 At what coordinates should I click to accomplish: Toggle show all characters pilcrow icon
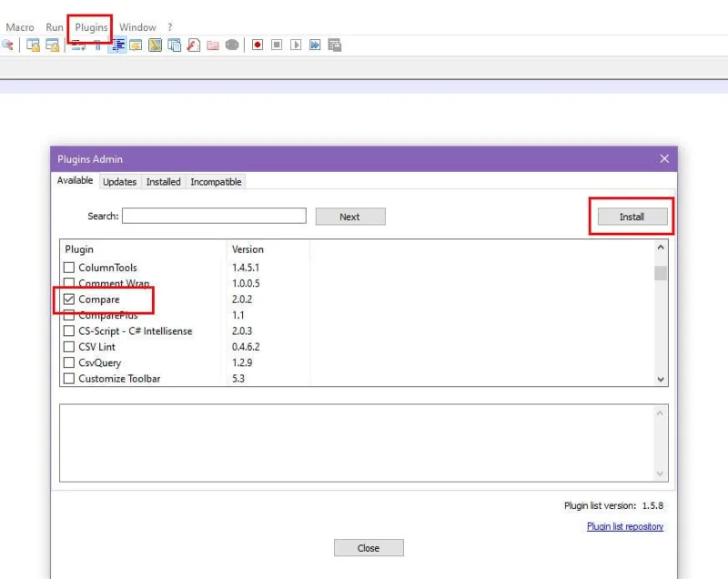(97, 45)
